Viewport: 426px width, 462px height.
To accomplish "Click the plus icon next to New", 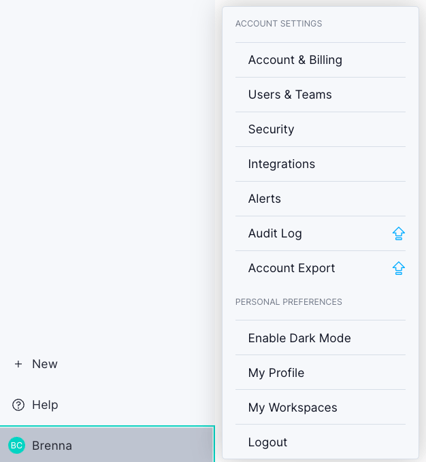I will click(x=18, y=364).
